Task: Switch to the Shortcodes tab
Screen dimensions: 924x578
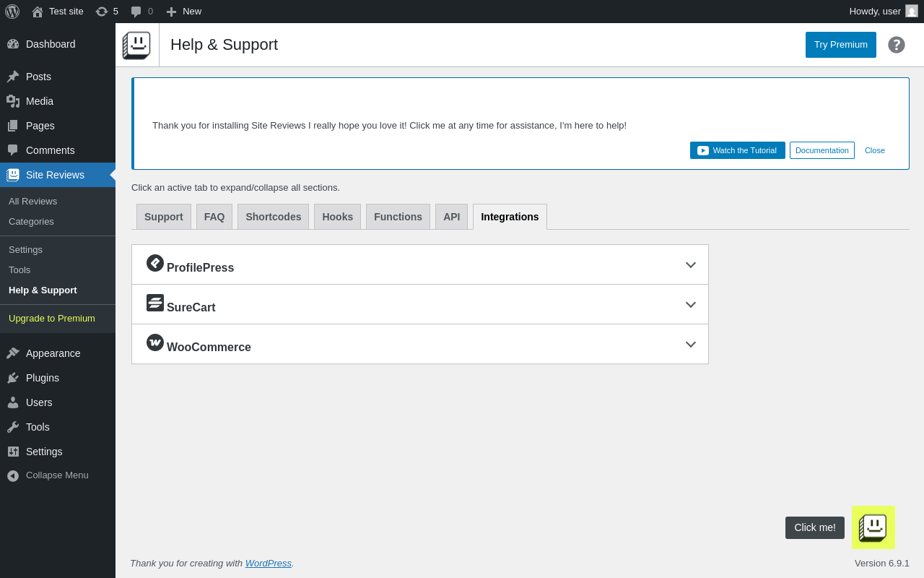Action: click(x=273, y=217)
